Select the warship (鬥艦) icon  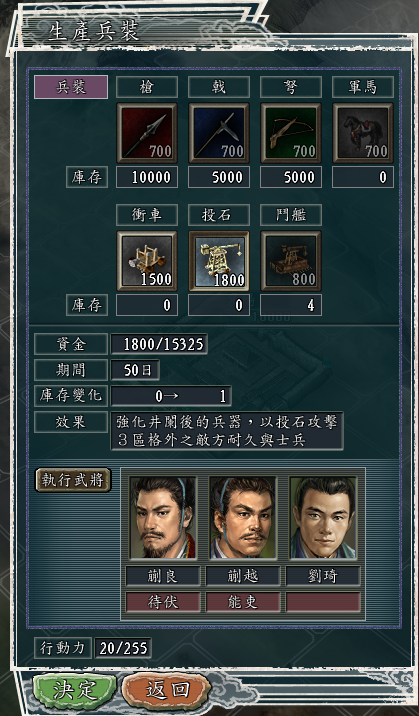pos(291,261)
